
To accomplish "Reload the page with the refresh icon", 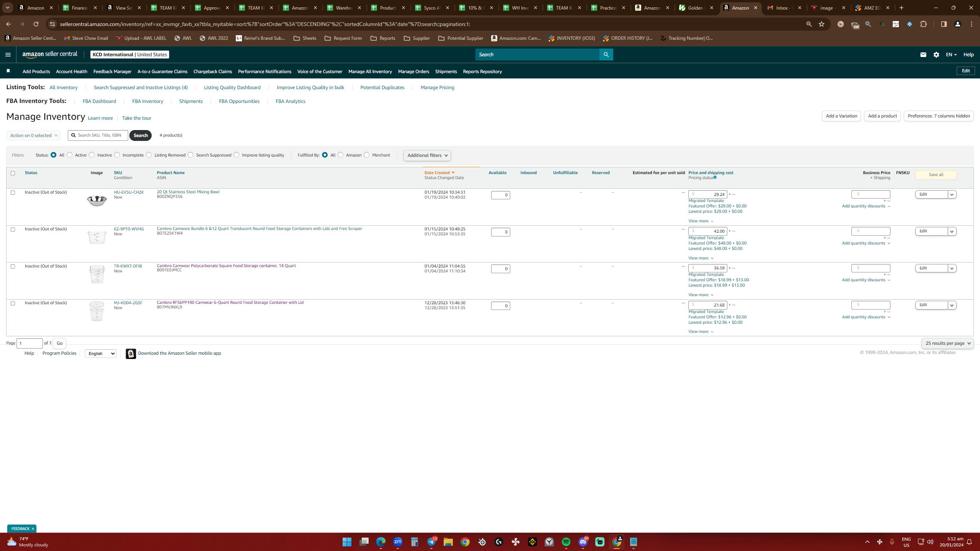I will [36, 24].
